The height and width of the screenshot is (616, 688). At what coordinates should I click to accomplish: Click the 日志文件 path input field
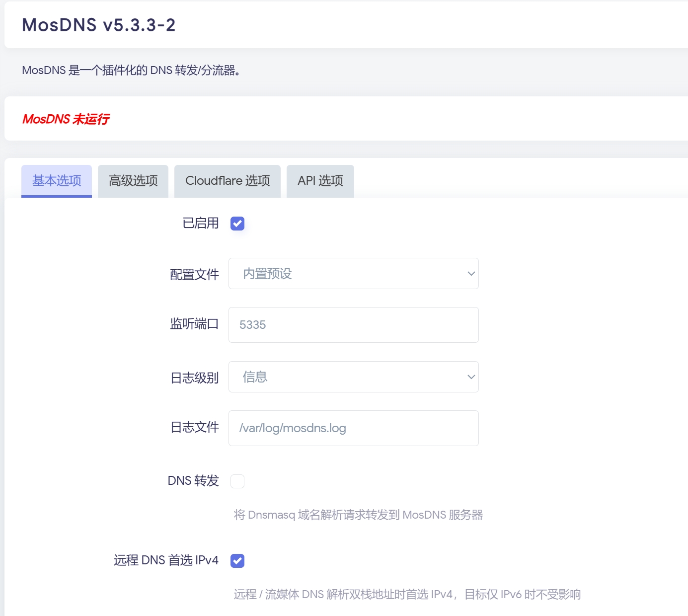(x=354, y=428)
